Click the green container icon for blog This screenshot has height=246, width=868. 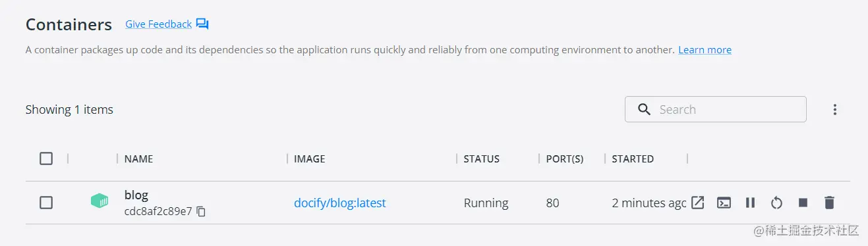100,201
